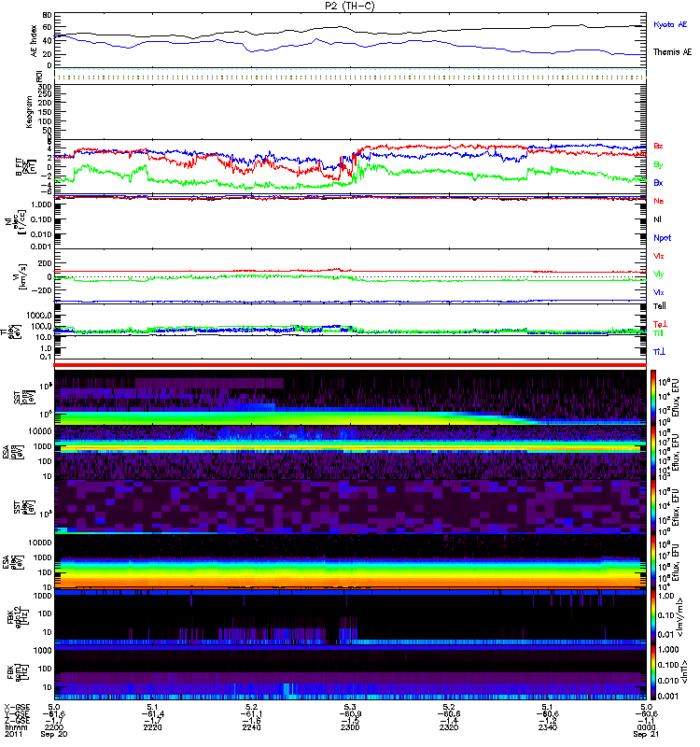700x747 pixels.
Task: Select the Themis AE legend label
Action: tap(672, 52)
